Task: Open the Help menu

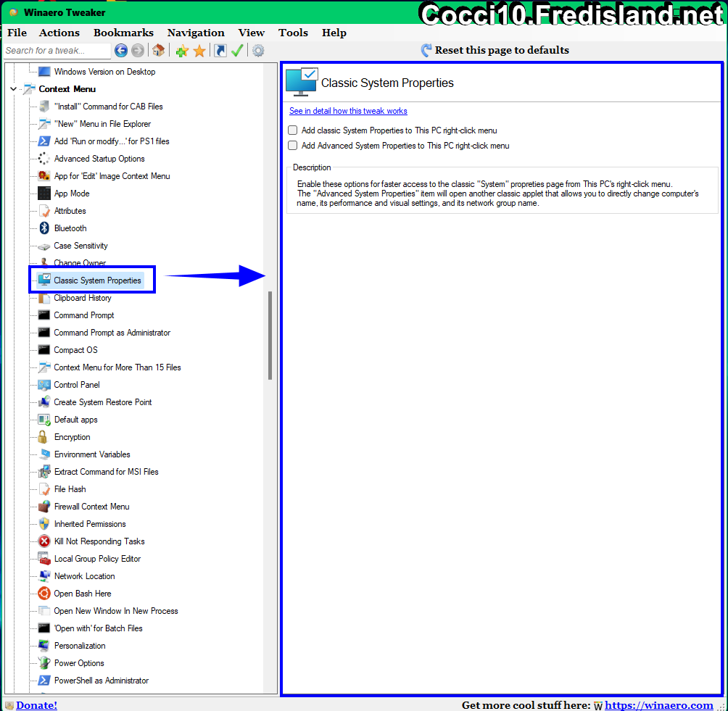Action: [x=334, y=33]
